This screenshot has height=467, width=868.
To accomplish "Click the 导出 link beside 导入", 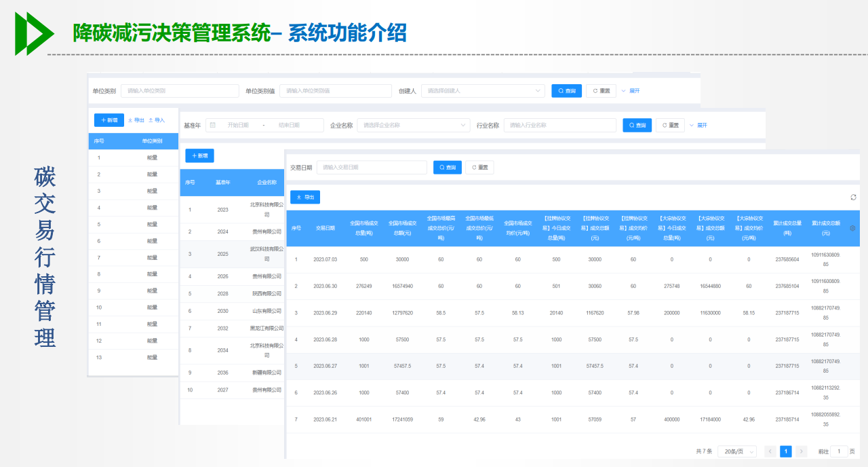I will [x=136, y=120].
